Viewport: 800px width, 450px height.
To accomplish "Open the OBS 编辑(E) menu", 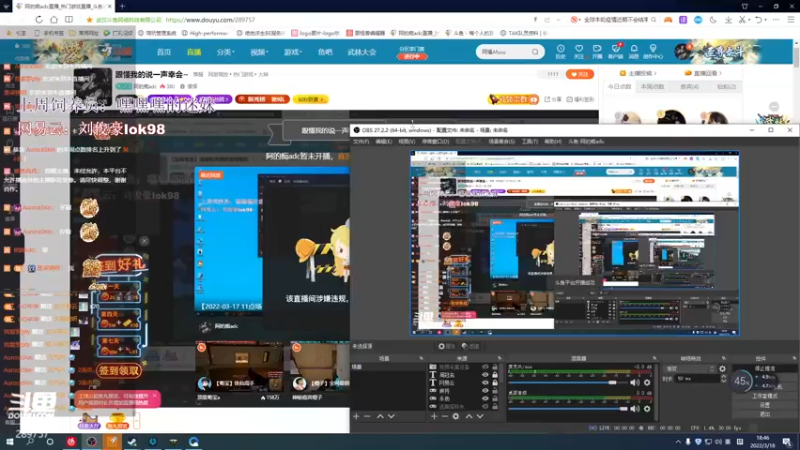I will click(x=383, y=141).
